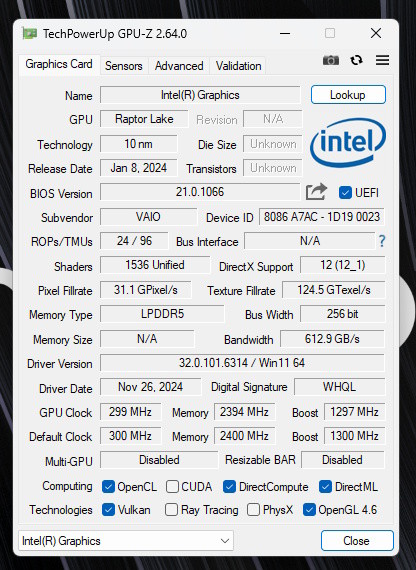Click the Memory Size value N/A
The image size is (416, 570).
click(147, 339)
